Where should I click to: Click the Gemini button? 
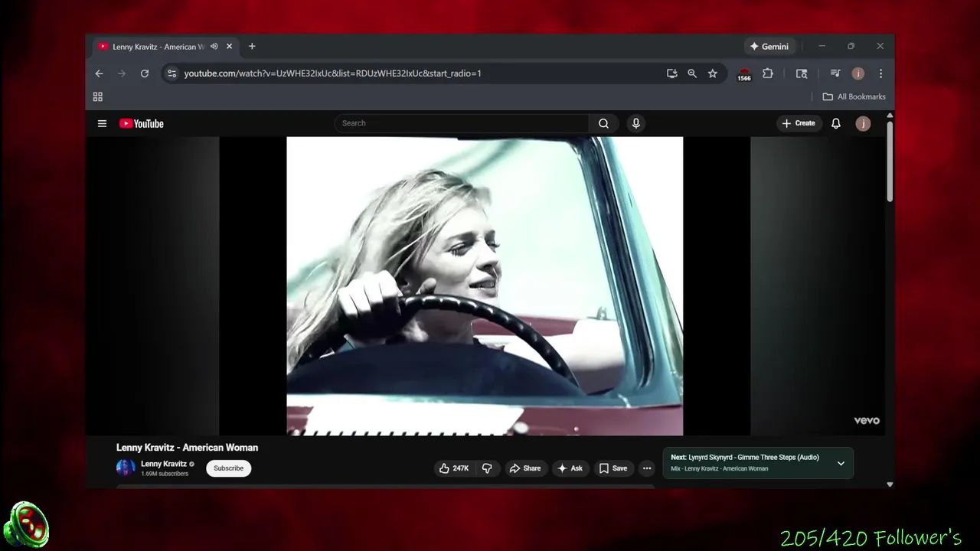[x=769, y=47]
